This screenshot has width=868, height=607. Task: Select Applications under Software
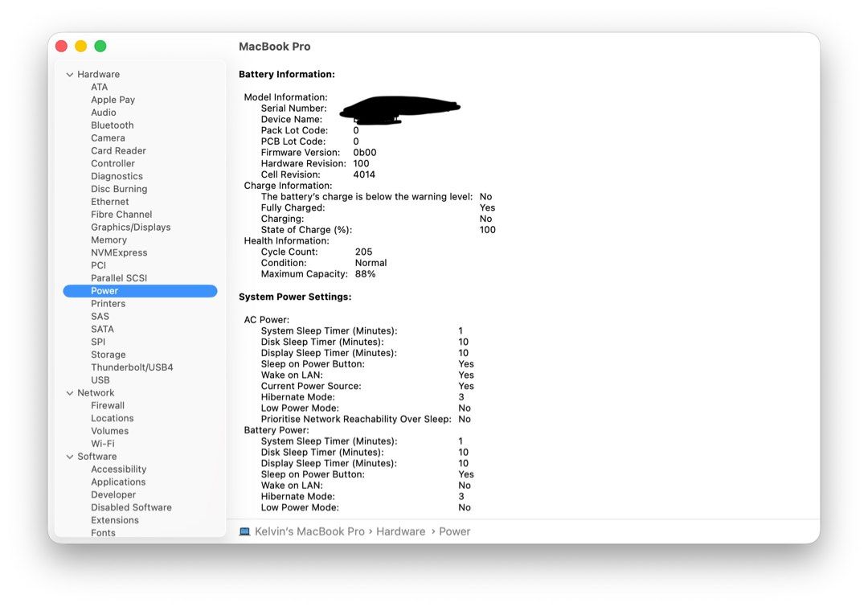(118, 482)
